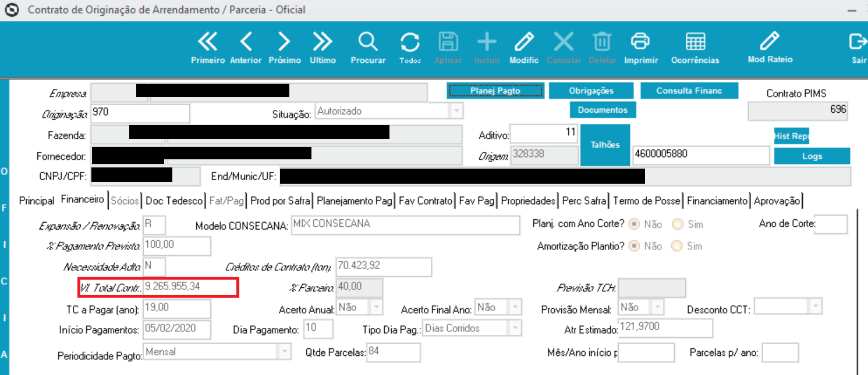Open the Acerto Anual dropdown
The image size is (868, 375).
click(x=375, y=307)
